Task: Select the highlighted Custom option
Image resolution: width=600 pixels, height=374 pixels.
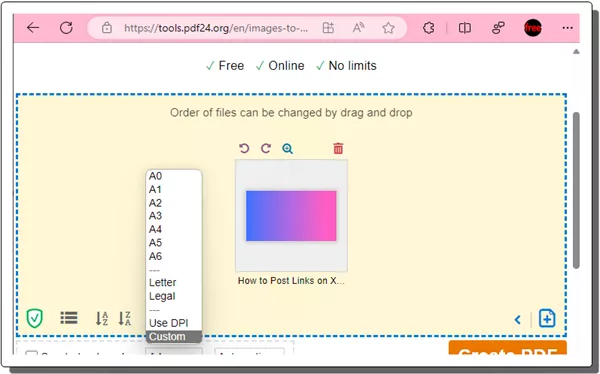Action: (x=174, y=336)
